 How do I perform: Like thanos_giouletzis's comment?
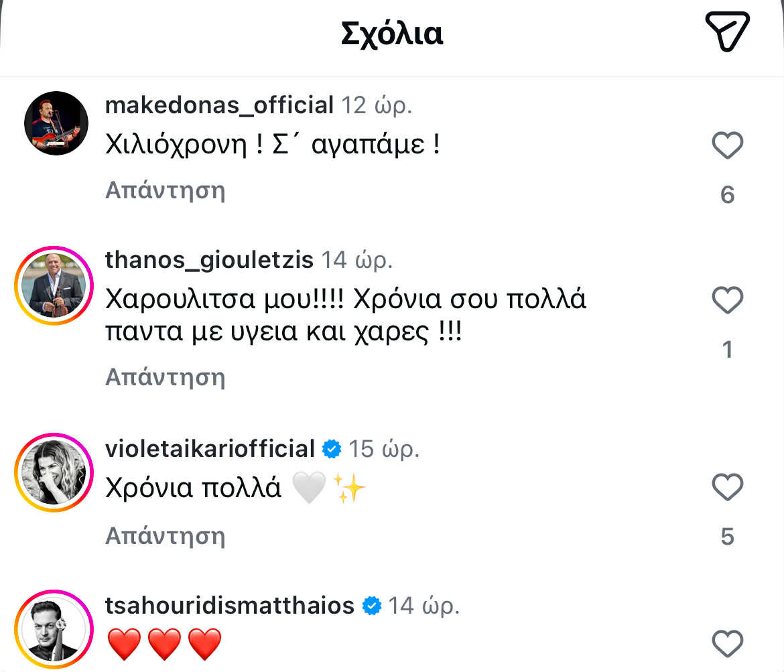727,301
